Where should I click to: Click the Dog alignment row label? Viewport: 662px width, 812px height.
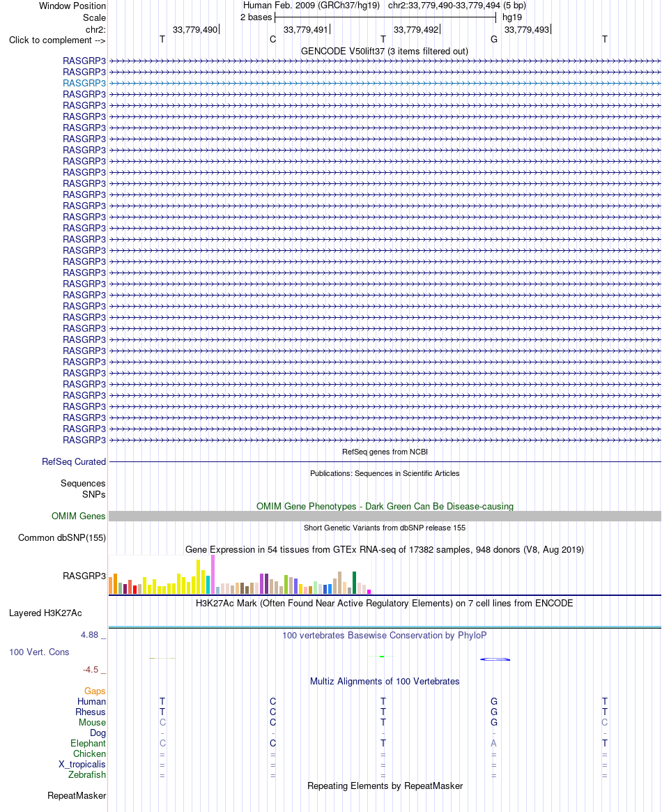point(98,733)
